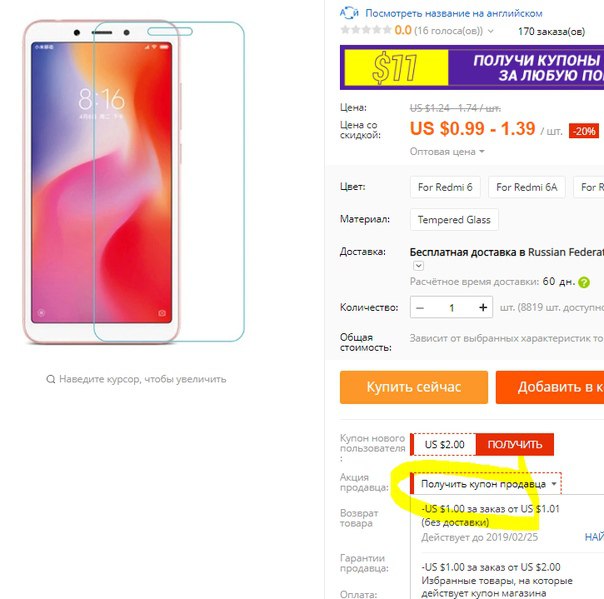Click the green delivery time help icon
Viewport: 604px width, 599px height.
[x=584, y=282]
